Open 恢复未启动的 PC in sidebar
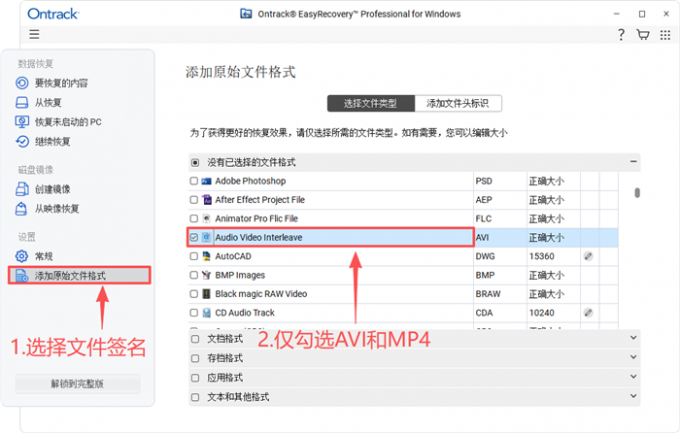 pos(68,122)
